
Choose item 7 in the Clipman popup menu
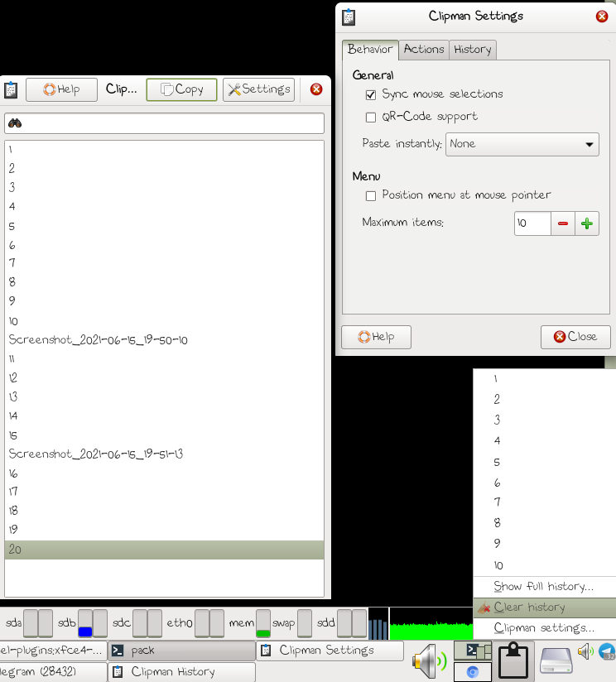click(x=545, y=502)
